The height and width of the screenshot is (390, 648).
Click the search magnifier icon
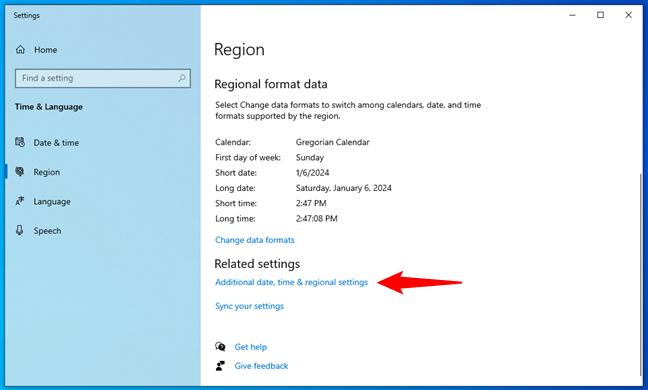[x=182, y=78]
